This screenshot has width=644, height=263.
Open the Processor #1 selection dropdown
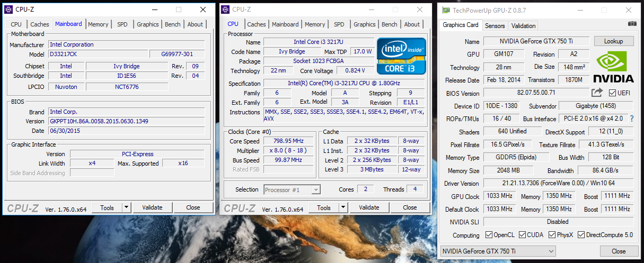292,189
